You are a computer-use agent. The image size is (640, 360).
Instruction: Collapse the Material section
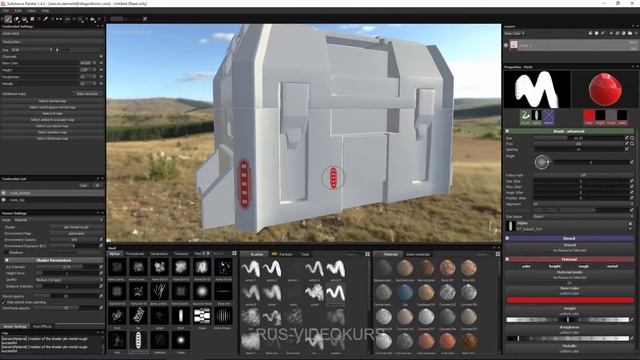pos(507,259)
